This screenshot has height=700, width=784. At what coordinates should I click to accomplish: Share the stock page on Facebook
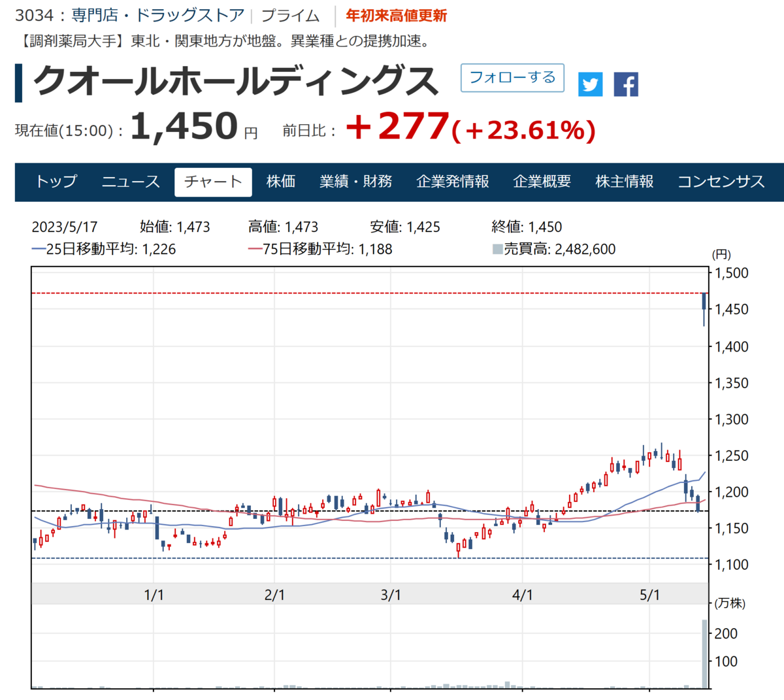click(626, 85)
